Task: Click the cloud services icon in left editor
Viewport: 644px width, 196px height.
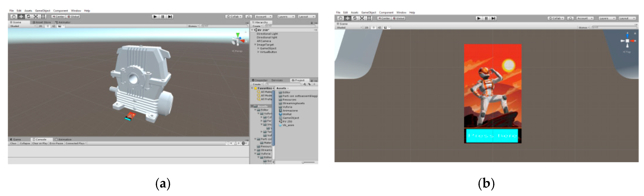Action: click(249, 16)
